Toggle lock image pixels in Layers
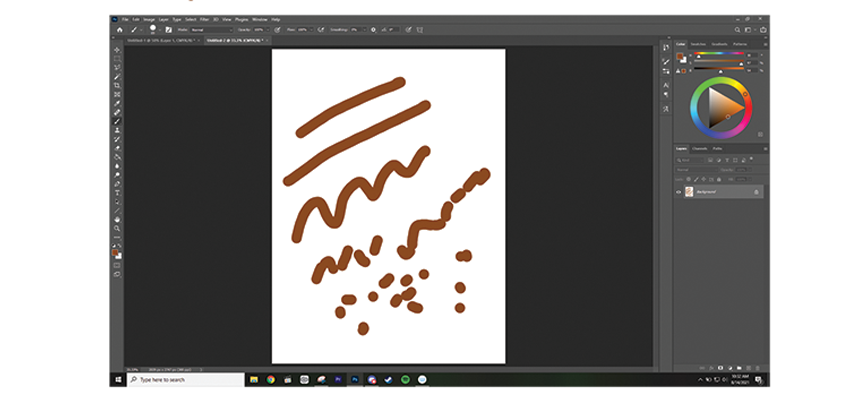This screenshot has height=394, width=859. click(x=696, y=179)
